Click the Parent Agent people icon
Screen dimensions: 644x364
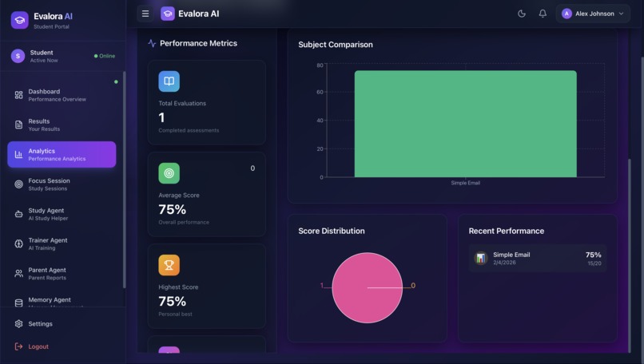pyautogui.click(x=18, y=273)
